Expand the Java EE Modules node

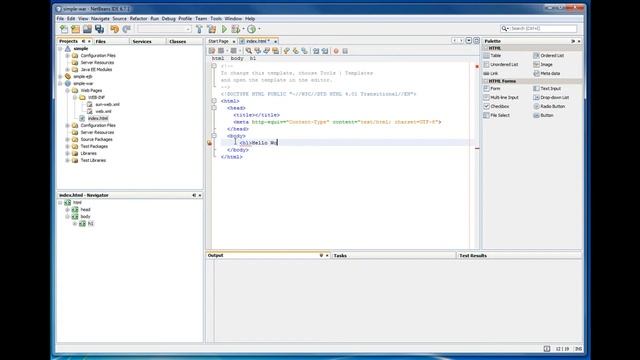coord(68,70)
